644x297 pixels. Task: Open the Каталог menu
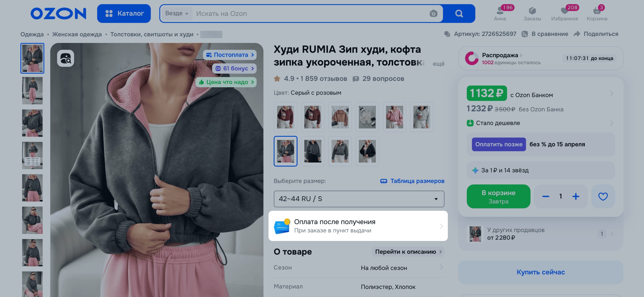coord(124,14)
